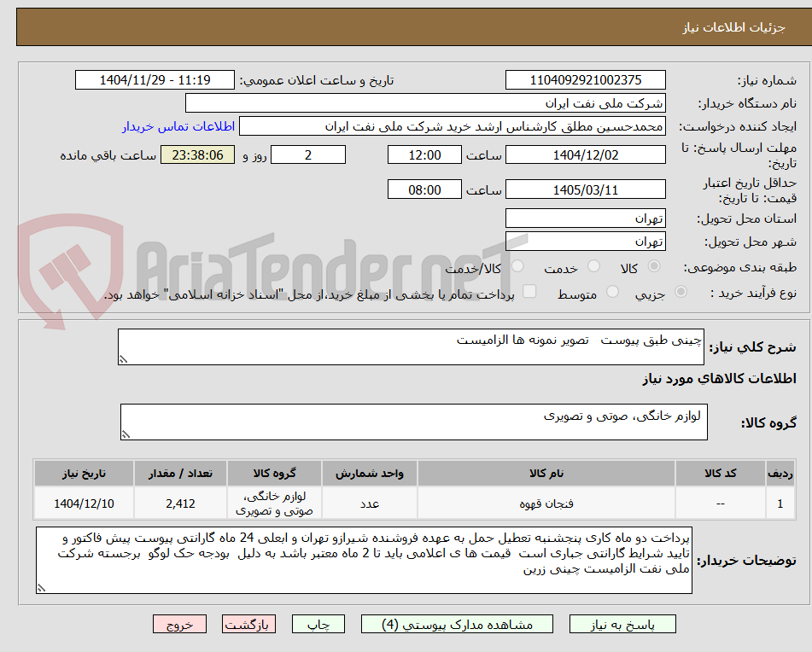This screenshot has height=652, width=812.
Task: Click the واحد شمارش column header
Action: (370, 473)
